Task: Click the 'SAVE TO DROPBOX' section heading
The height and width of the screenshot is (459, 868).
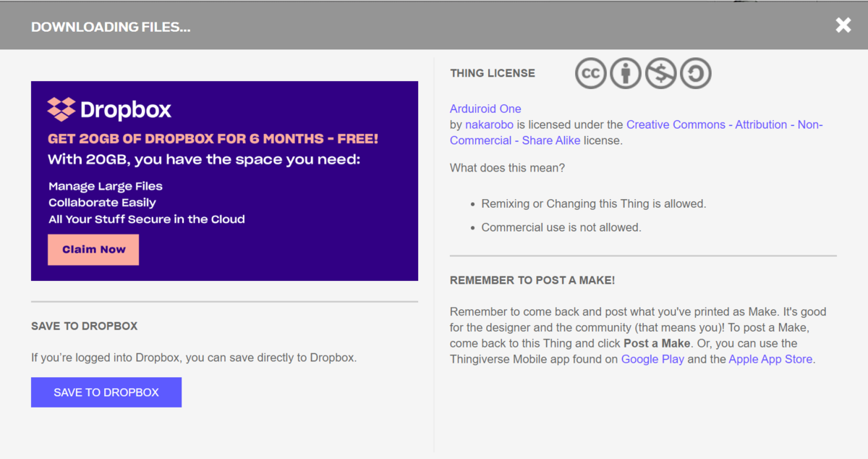Action: pos(84,326)
